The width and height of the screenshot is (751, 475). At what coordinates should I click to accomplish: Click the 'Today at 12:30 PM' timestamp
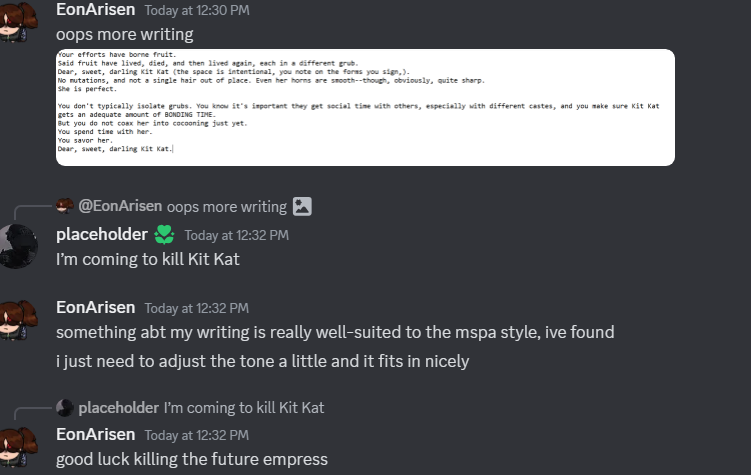(197, 10)
